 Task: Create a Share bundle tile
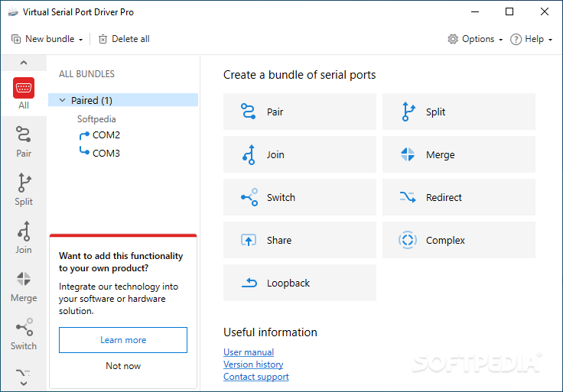coord(300,240)
